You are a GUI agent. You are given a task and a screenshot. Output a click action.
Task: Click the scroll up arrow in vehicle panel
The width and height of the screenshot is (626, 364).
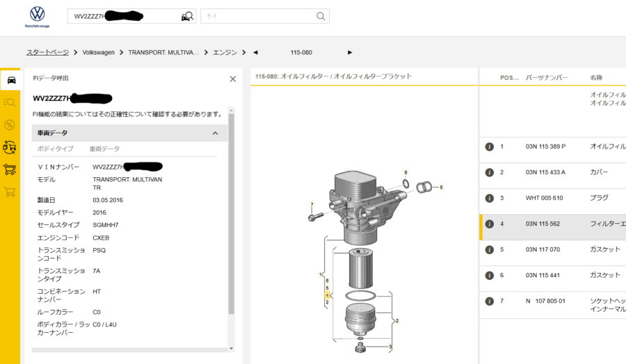pos(231,110)
